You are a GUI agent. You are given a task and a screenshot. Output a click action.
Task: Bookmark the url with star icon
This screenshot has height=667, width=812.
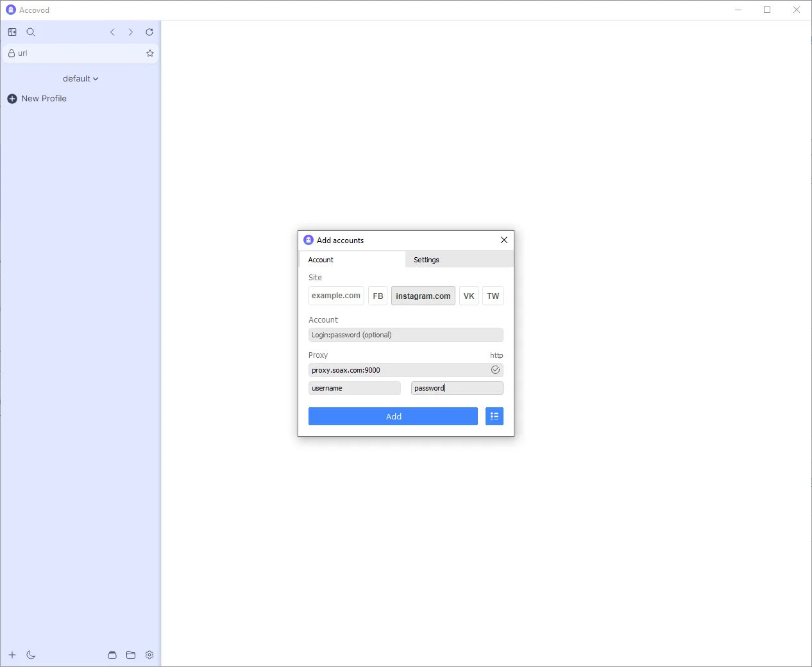click(150, 53)
